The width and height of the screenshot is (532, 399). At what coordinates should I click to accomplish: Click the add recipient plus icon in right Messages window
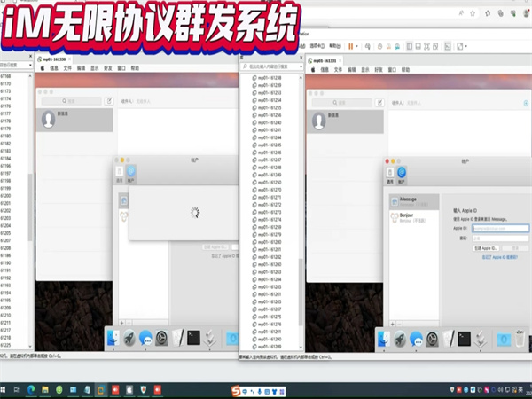(527, 102)
